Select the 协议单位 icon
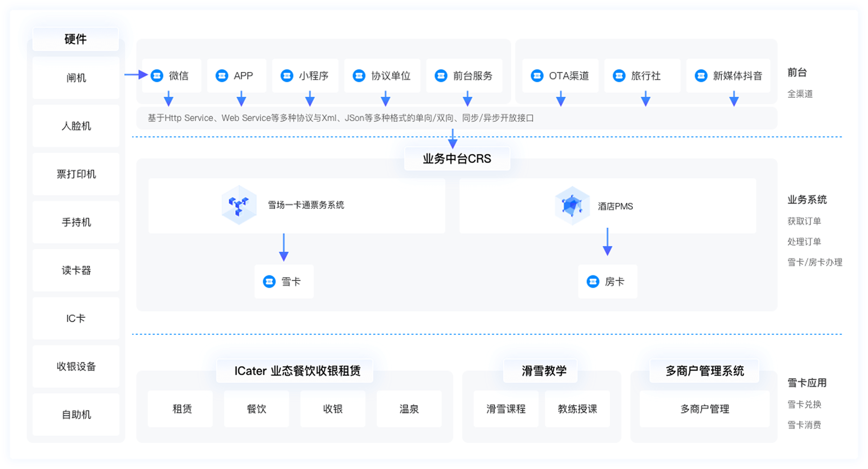 (358, 75)
